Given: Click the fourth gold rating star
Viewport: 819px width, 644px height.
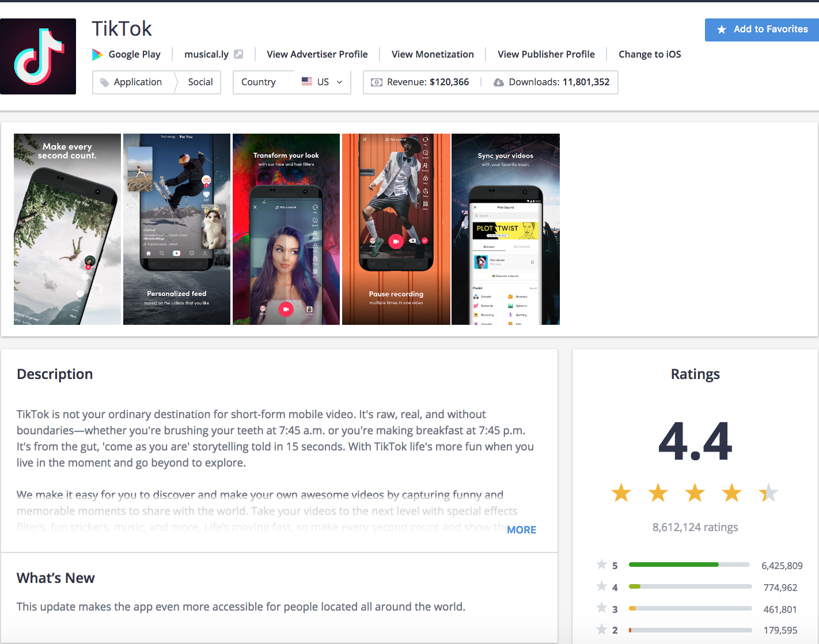Looking at the screenshot, I should pyautogui.click(x=732, y=493).
